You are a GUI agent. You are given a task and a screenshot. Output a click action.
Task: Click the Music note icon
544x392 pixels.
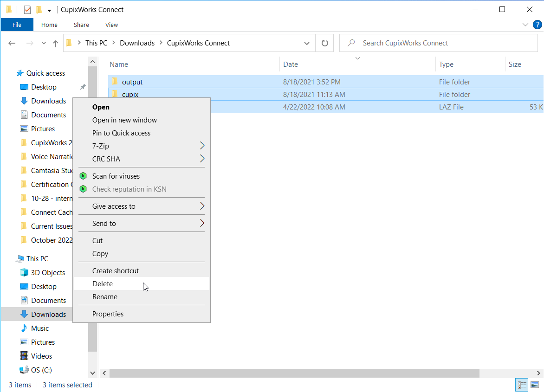(x=24, y=328)
